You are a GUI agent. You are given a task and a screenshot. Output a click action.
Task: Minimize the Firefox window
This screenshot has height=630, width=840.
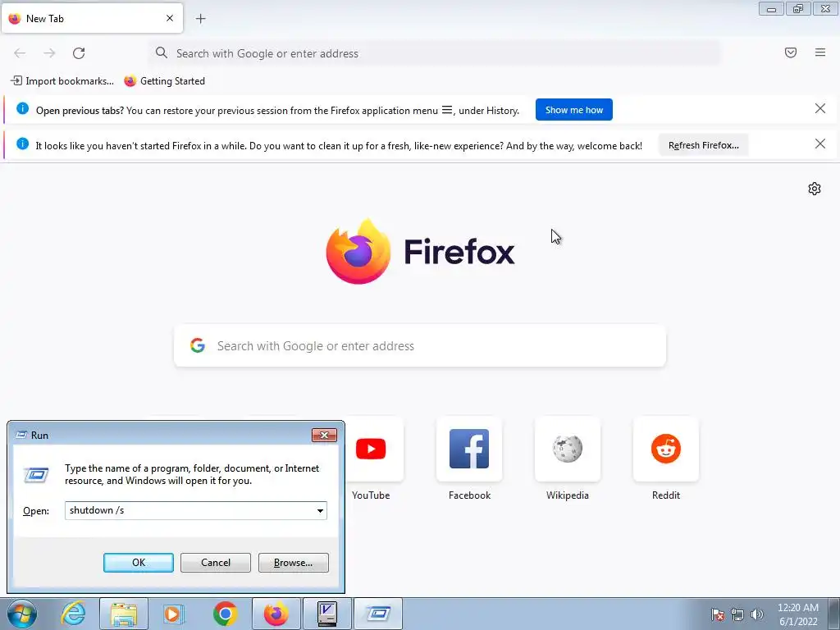click(771, 8)
